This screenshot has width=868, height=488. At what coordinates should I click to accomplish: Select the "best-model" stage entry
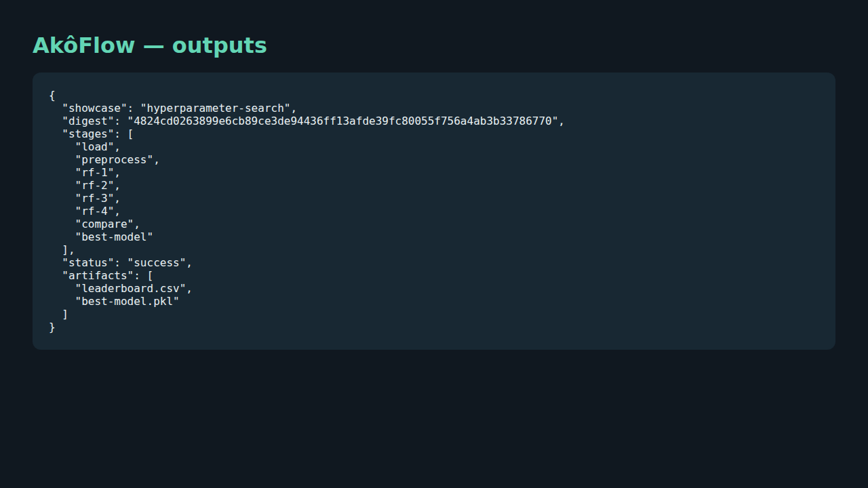[114, 237]
